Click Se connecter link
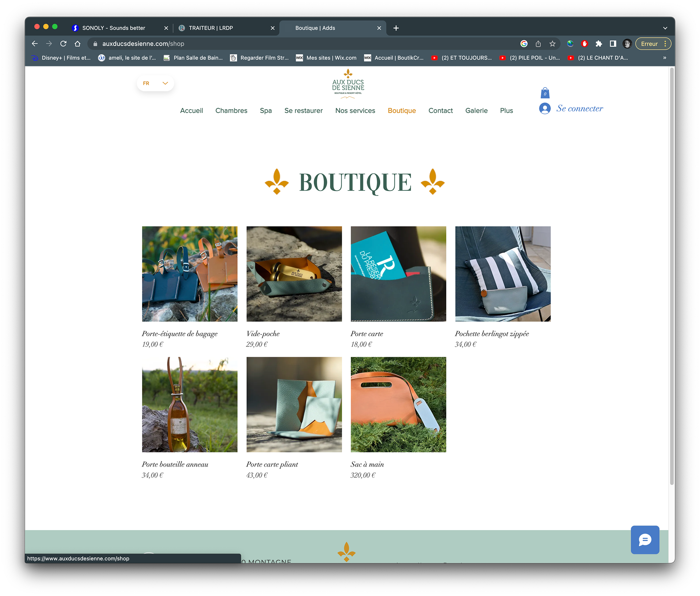 tap(579, 109)
